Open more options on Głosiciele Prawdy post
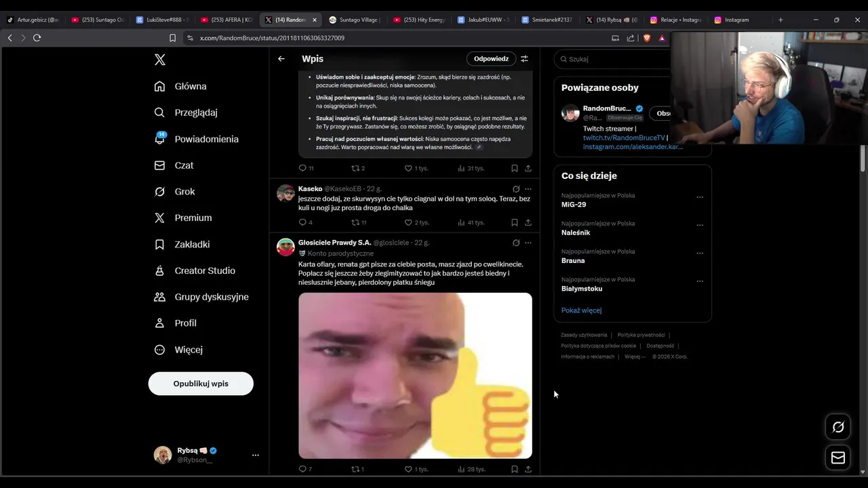The width and height of the screenshot is (868, 488). click(x=528, y=243)
